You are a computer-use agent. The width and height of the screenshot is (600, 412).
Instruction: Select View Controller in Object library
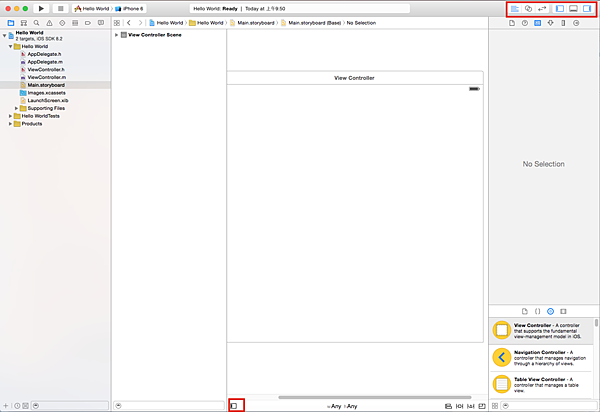541,331
